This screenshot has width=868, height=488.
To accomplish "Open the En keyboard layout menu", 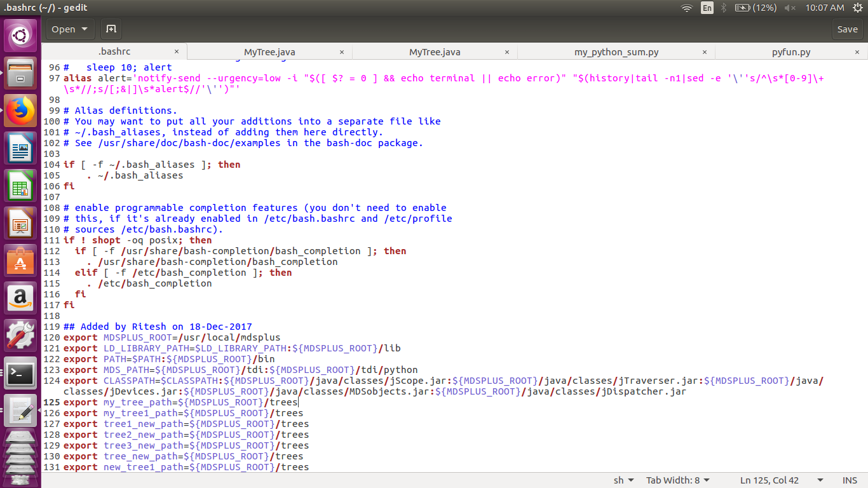I will (x=707, y=8).
